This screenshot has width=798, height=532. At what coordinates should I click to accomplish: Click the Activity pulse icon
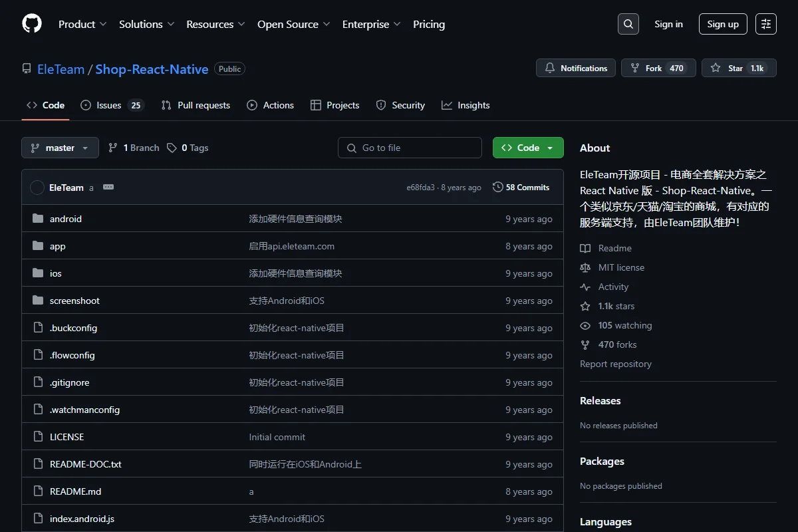point(585,287)
